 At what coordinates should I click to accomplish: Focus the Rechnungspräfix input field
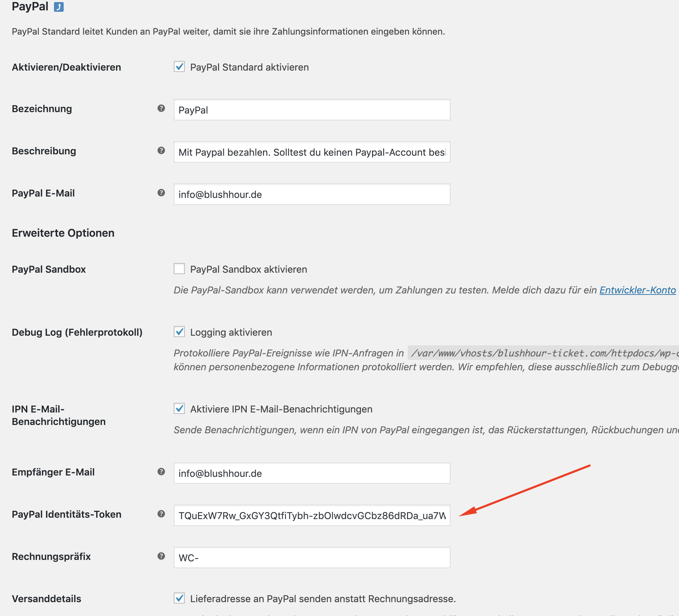pyautogui.click(x=311, y=558)
